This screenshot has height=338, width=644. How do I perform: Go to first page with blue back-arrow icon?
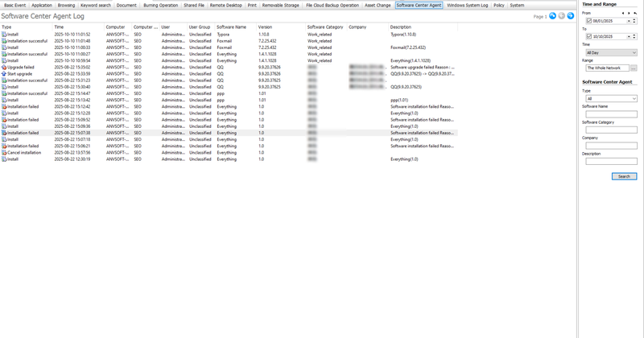(x=552, y=16)
